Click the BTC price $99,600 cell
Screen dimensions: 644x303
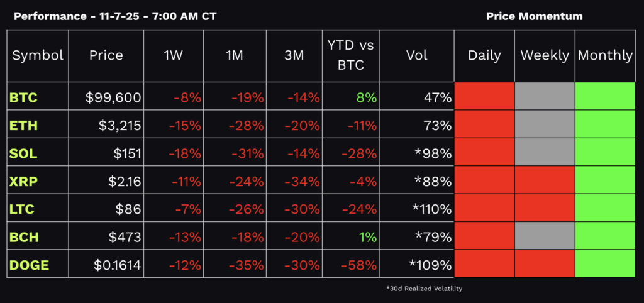(114, 97)
